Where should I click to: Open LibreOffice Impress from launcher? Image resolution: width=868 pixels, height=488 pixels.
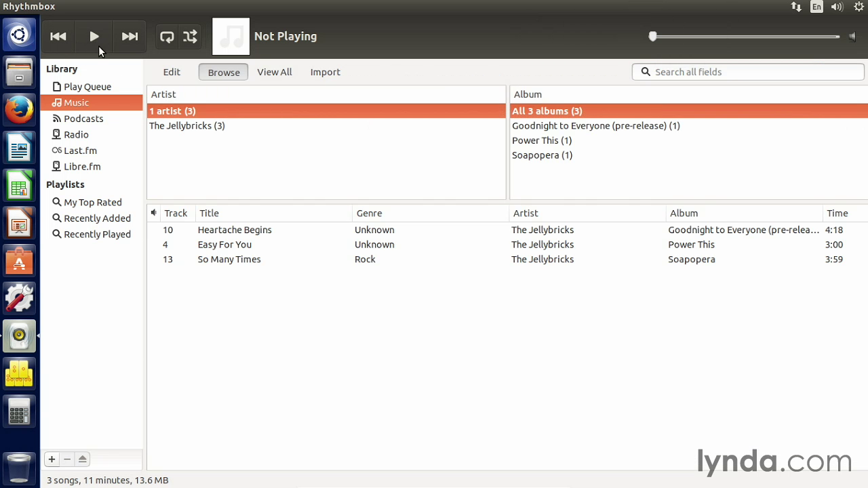click(x=19, y=224)
